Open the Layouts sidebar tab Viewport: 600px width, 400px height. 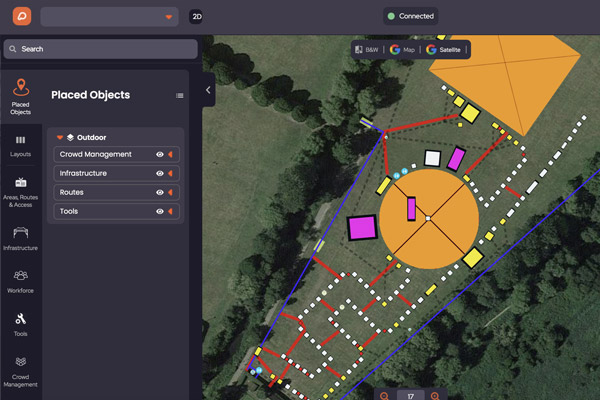coord(21,146)
